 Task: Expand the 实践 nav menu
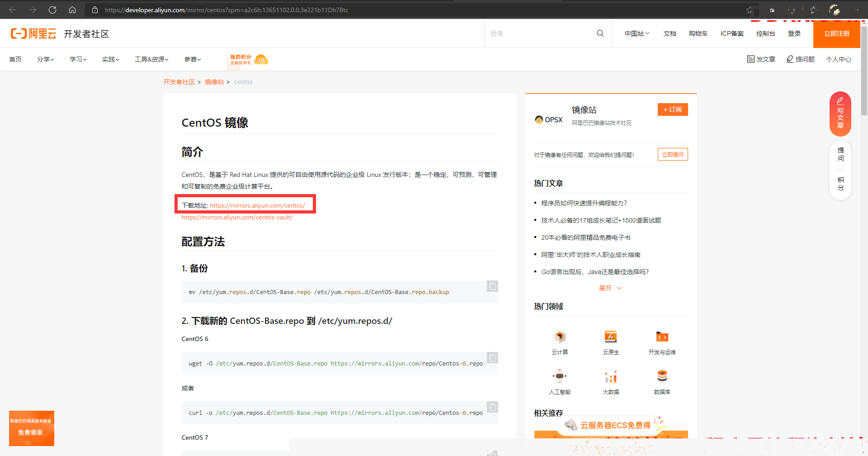click(x=110, y=59)
